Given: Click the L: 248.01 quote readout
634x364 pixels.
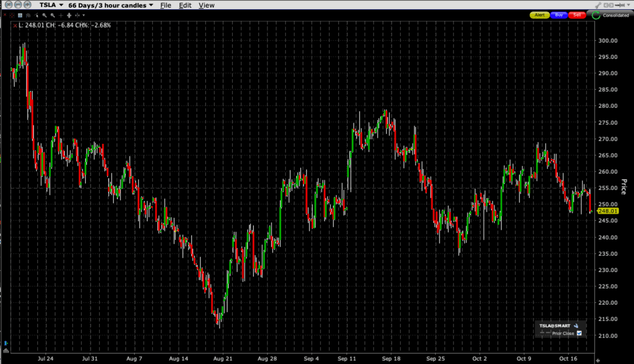Looking at the screenshot, I should point(31,25).
